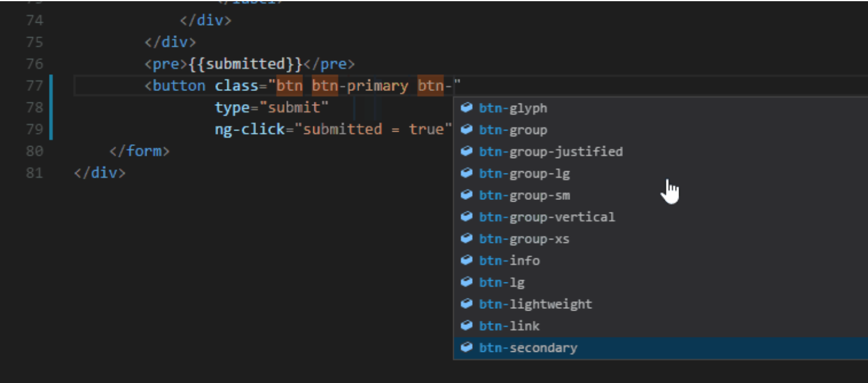Click the cube icon next to btn-group
Screen dimensions: 868x383
coord(466,130)
